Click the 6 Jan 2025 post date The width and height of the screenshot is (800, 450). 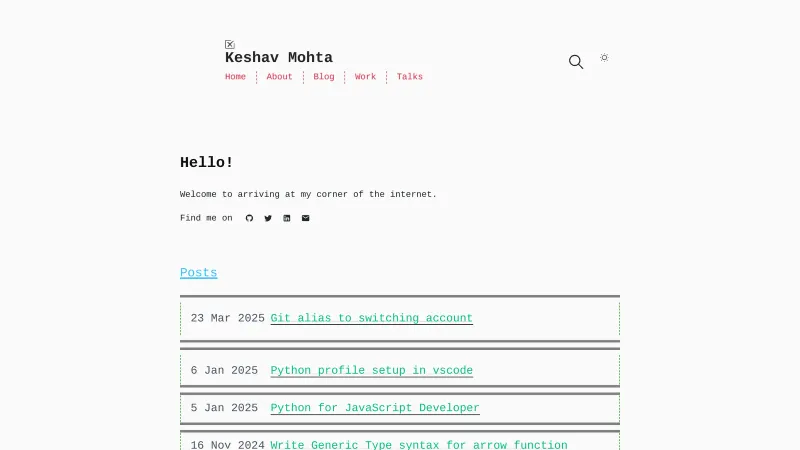pos(224,370)
